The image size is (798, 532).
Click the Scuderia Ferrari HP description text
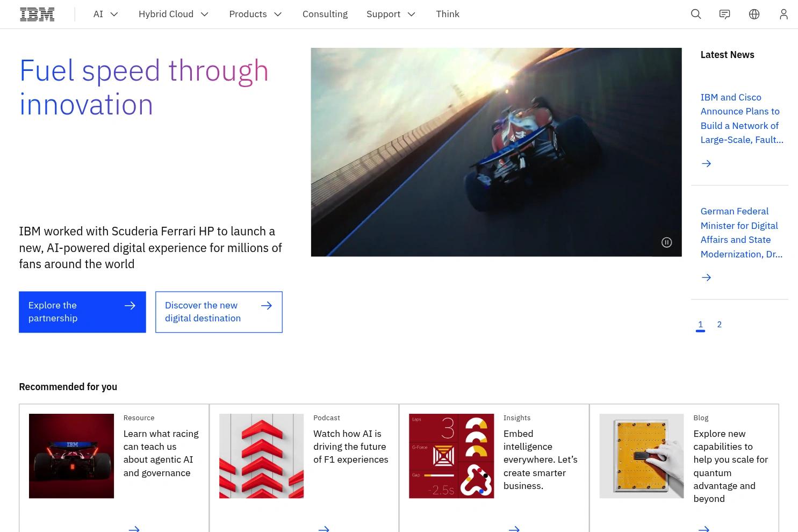pos(150,248)
